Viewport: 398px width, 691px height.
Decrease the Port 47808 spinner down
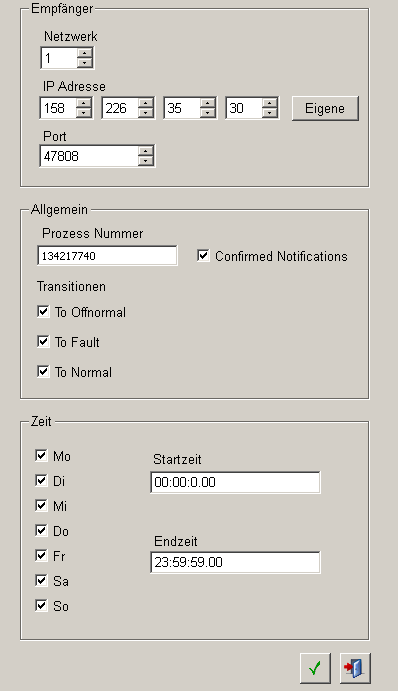145,160
